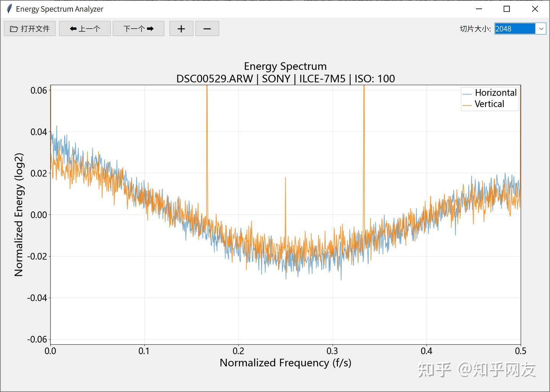The height and width of the screenshot is (392, 550).
Task: Click the x-axis tick label 0.2
Action: 238,351
